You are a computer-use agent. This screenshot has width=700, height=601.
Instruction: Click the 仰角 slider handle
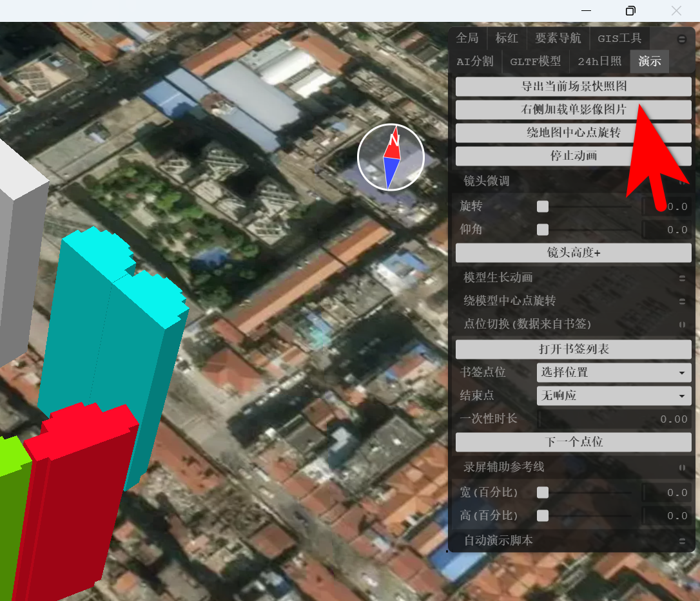tap(543, 230)
